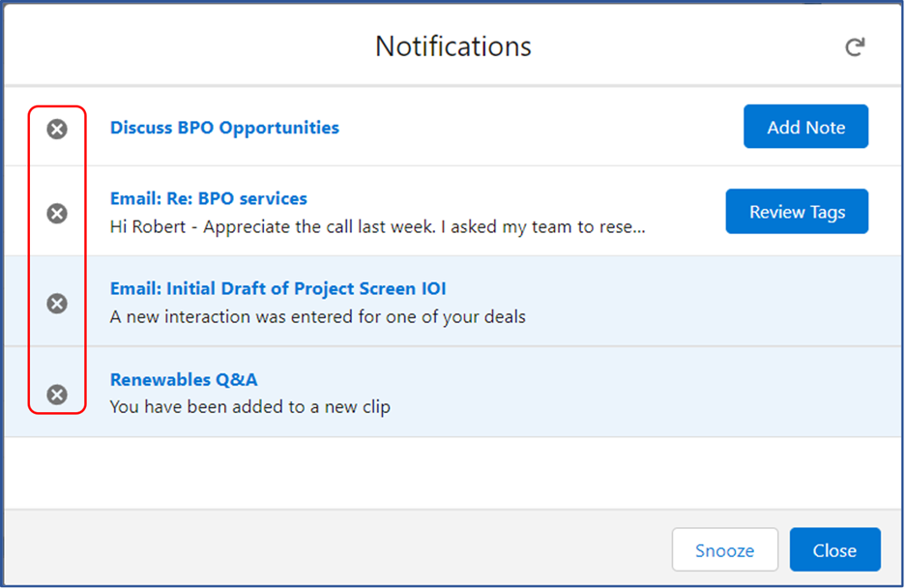This screenshot has height=588, width=905.
Task: Click the gray footer bar left of Snooze
Action: coord(335,548)
